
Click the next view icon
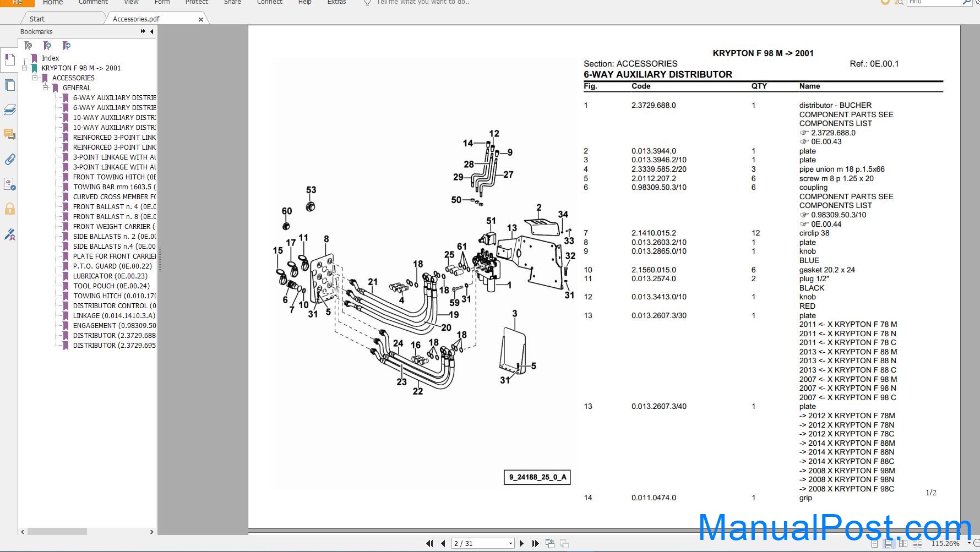click(564, 543)
